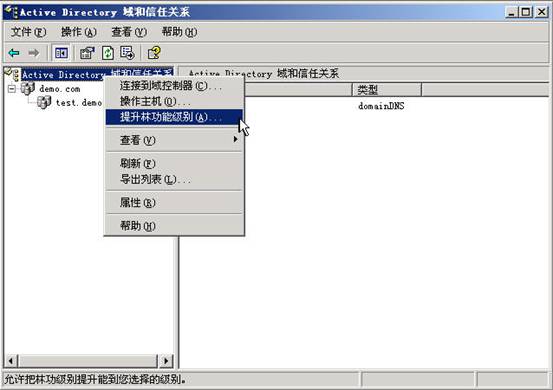
Task: Choose 导出列表(L)... in context menu
Action: click(174, 179)
